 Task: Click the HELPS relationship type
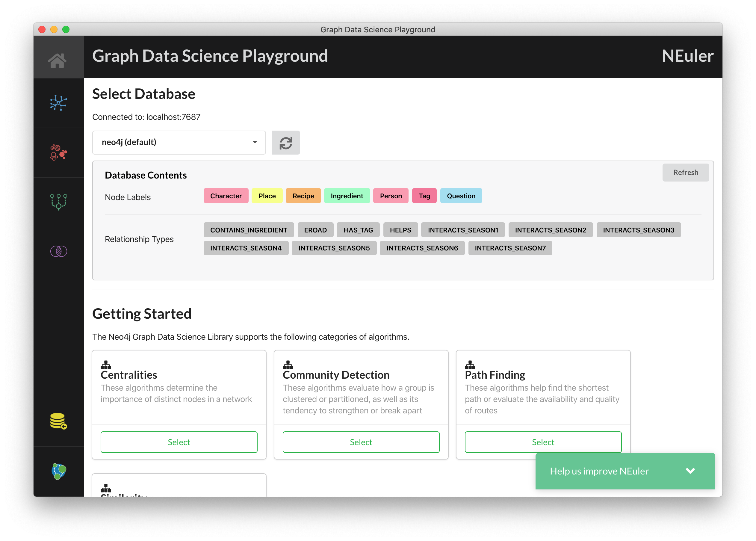tap(400, 230)
